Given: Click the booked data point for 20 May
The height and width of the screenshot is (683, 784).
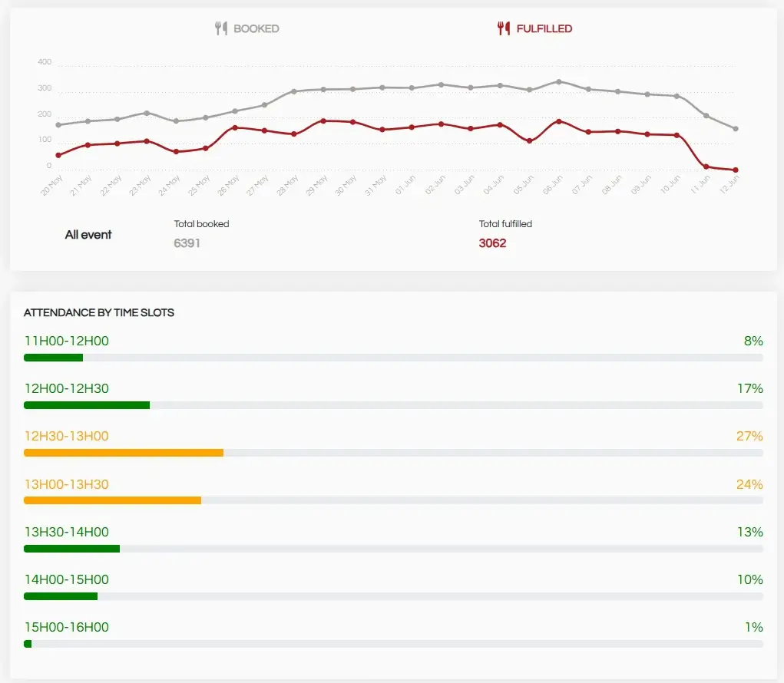Looking at the screenshot, I should point(58,125).
